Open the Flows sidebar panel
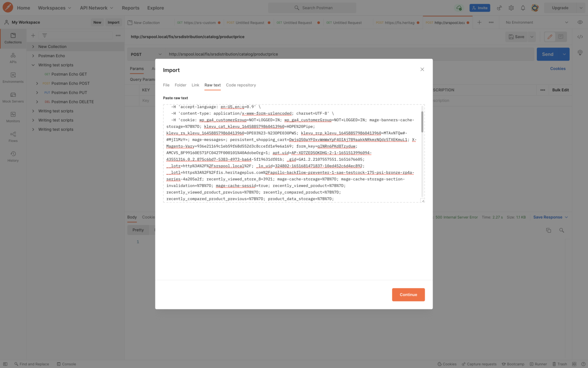The width and height of the screenshot is (588, 368). pos(13,137)
